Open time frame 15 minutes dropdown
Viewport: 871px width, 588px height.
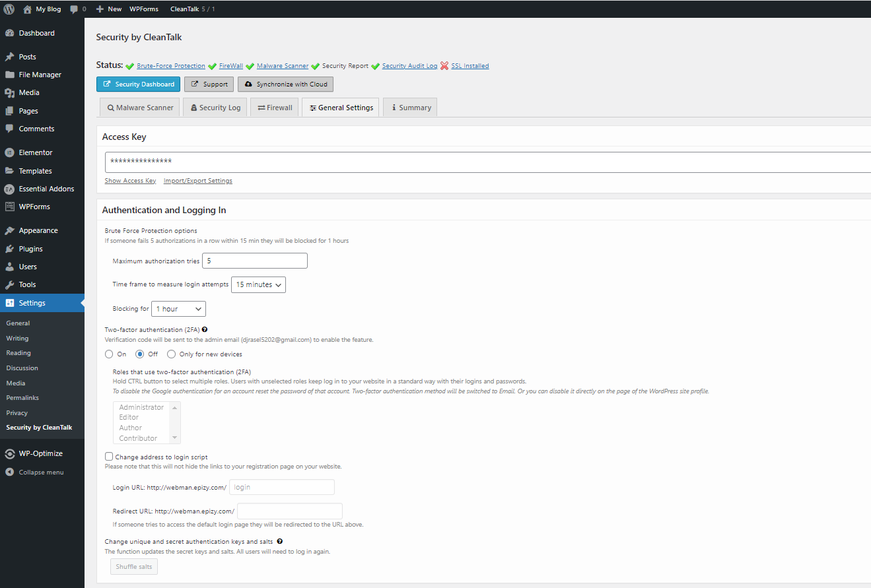tap(258, 284)
